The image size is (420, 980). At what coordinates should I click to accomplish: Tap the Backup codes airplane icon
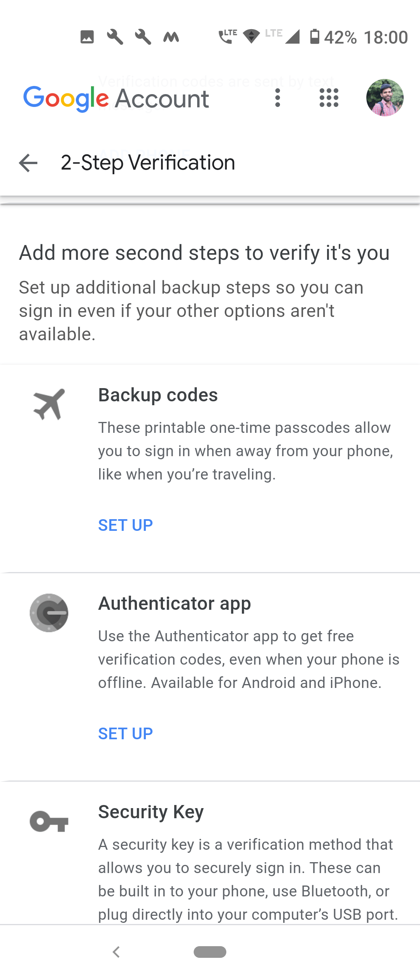tap(49, 404)
